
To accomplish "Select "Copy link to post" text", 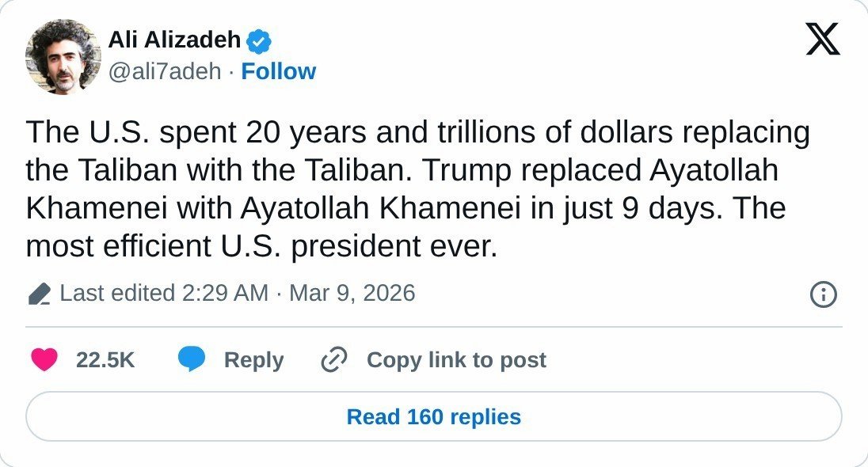I will coord(456,360).
